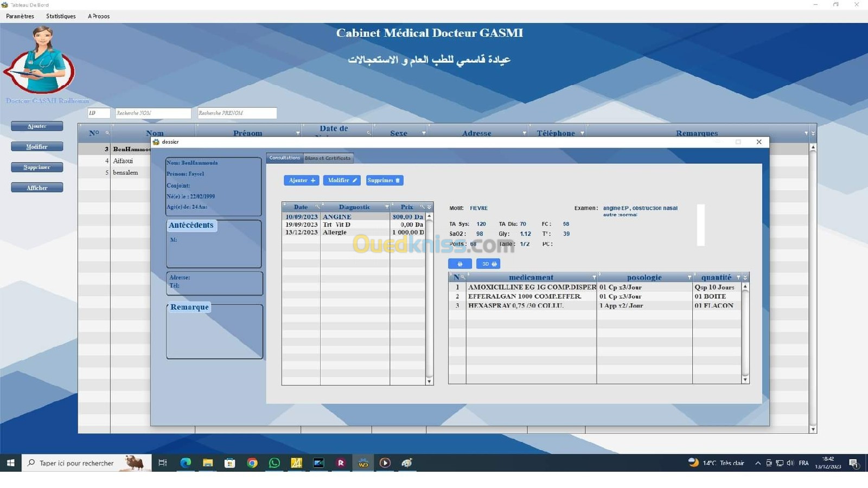The width and height of the screenshot is (868, 488).
Task: Open filter on Diagnostic column
Action: coord(387,207)
